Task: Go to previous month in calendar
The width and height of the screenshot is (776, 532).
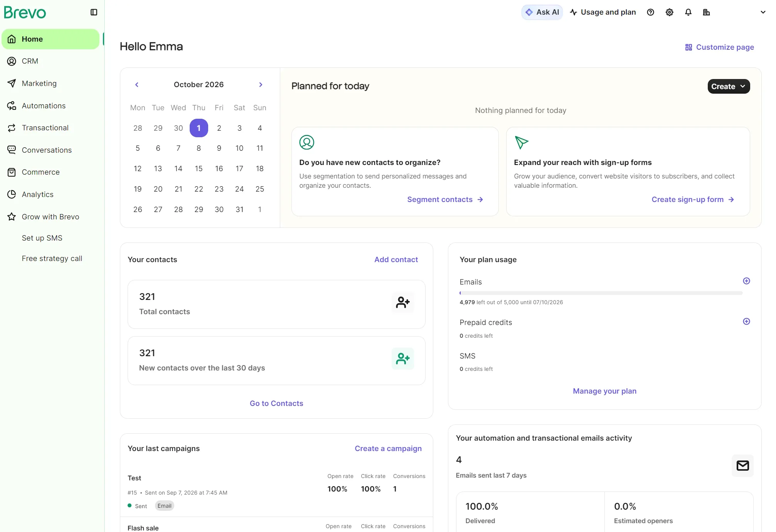Action: tap(136, 85)
